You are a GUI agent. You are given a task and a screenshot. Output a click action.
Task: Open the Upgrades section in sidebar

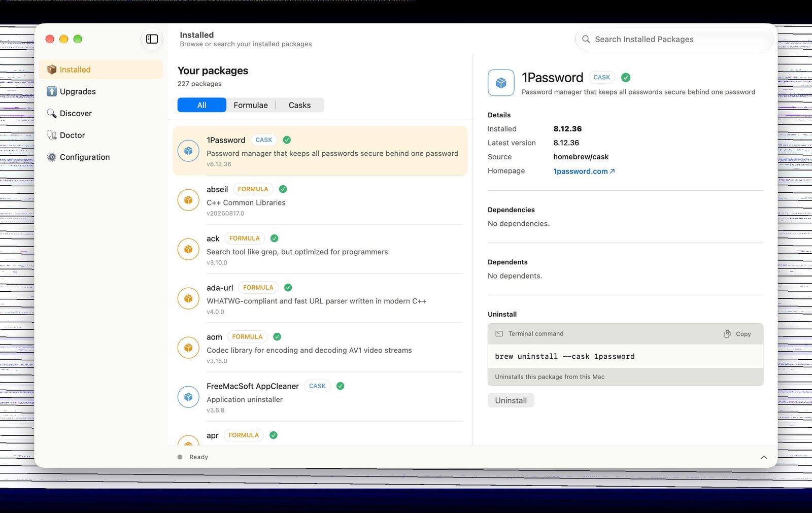click(101, 91)
